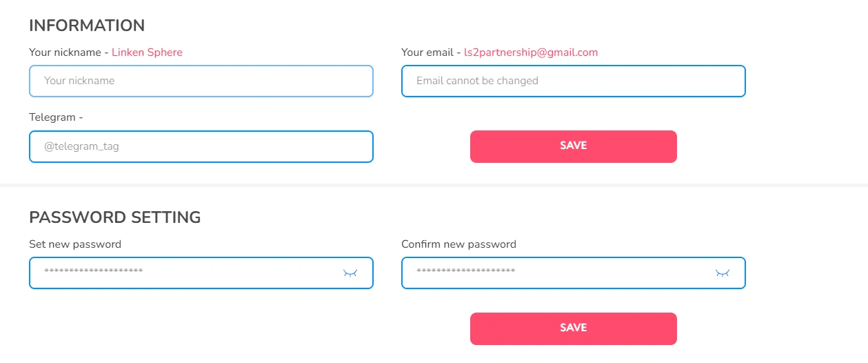Click the asterisk placeholder in Confirm password
This screenshot has width=868, height=363.
pyautogui.click(x=465, y=273)
